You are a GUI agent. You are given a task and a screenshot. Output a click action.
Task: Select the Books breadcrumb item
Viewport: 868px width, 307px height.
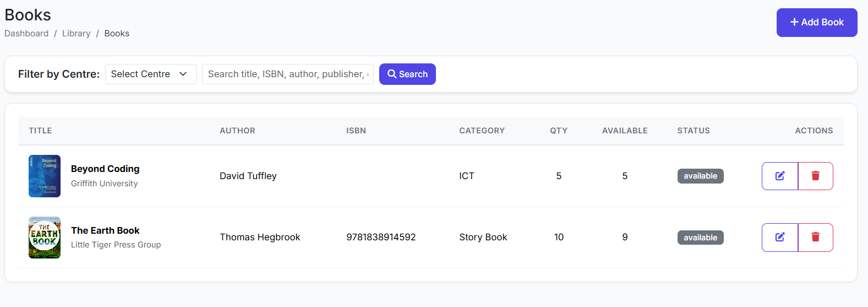(117, 34)
